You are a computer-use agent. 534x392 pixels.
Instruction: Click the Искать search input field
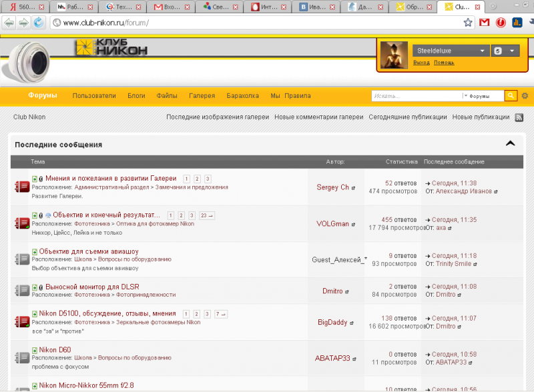point(417,96)
